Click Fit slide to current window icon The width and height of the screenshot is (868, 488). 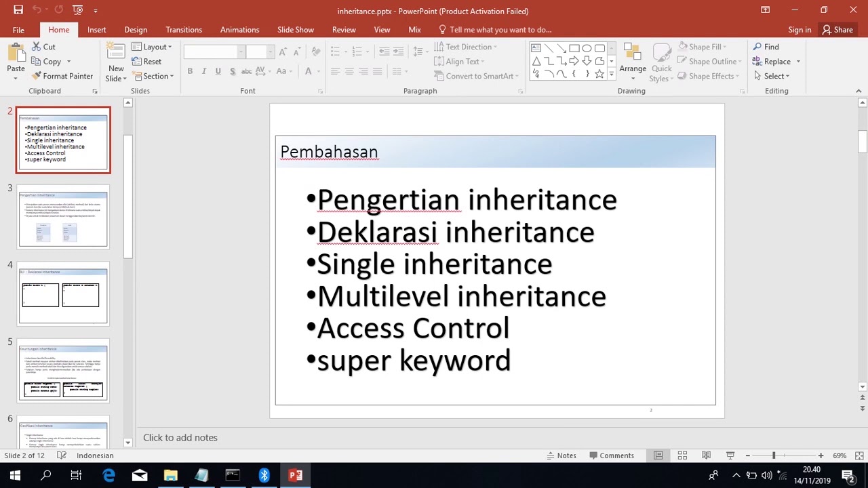(859, 455)
